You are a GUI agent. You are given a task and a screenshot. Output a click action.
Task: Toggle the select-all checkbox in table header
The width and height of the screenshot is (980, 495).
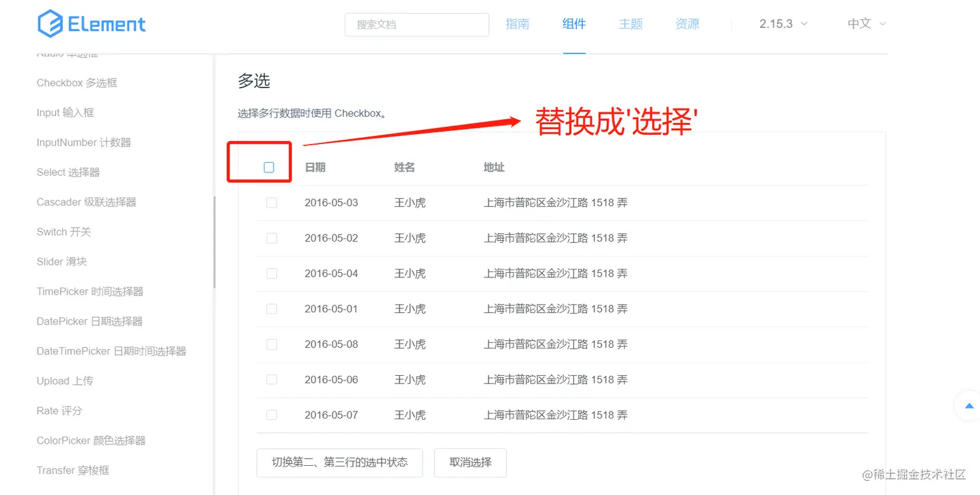(x=268, y=167)
